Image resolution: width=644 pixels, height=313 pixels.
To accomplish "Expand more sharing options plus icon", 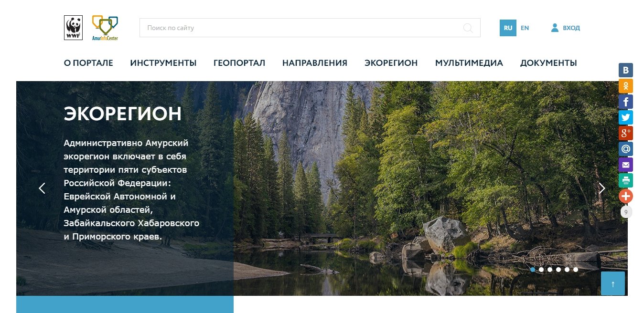I will [x=626, y=196].
